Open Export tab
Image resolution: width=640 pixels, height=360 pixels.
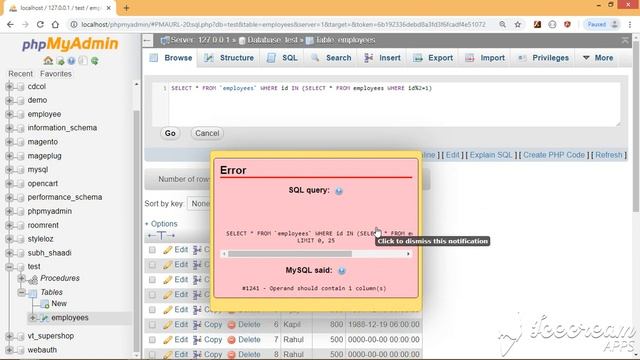[x=433, y=58]
